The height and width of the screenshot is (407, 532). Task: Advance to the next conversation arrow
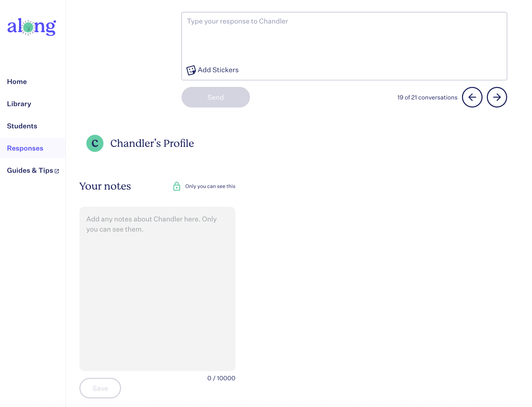pos(497,97)
